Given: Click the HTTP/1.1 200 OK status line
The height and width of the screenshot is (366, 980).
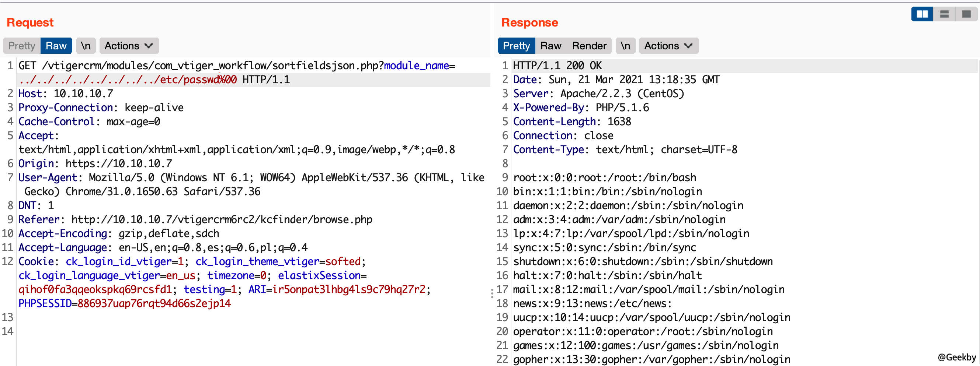Looking at the screenshot, I should coord(557,66).
